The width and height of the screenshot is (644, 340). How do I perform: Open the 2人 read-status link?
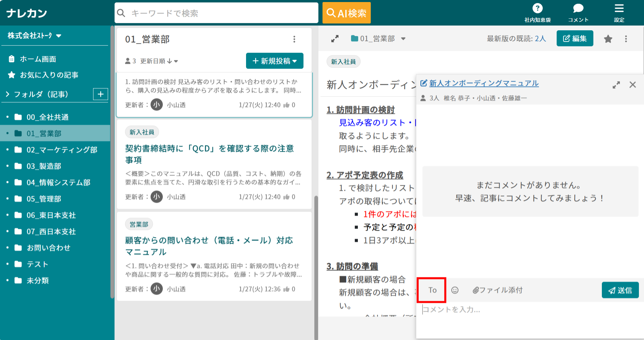point(540,38)
